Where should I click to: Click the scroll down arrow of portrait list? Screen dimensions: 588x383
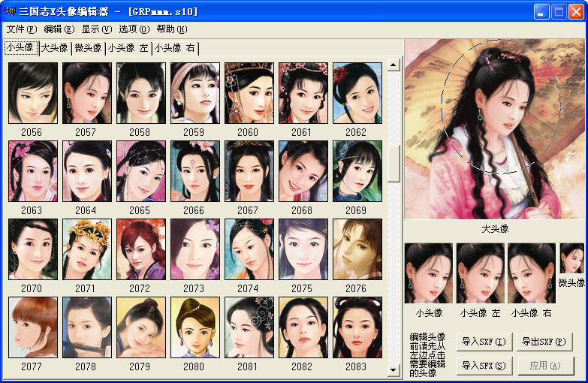coord(393,370)
